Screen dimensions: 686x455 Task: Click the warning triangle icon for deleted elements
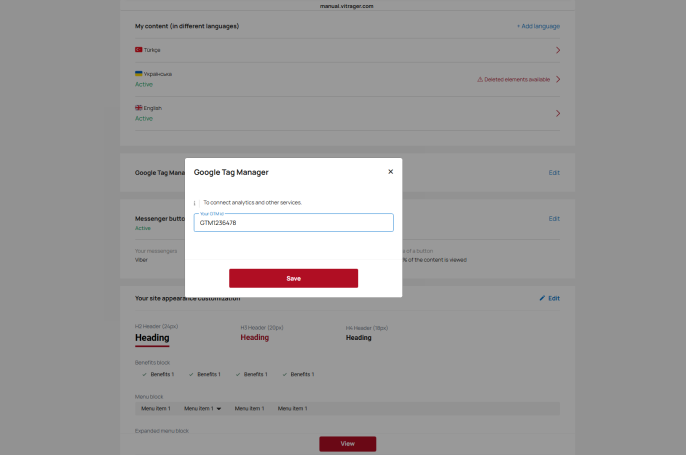(x=480, y=80)
